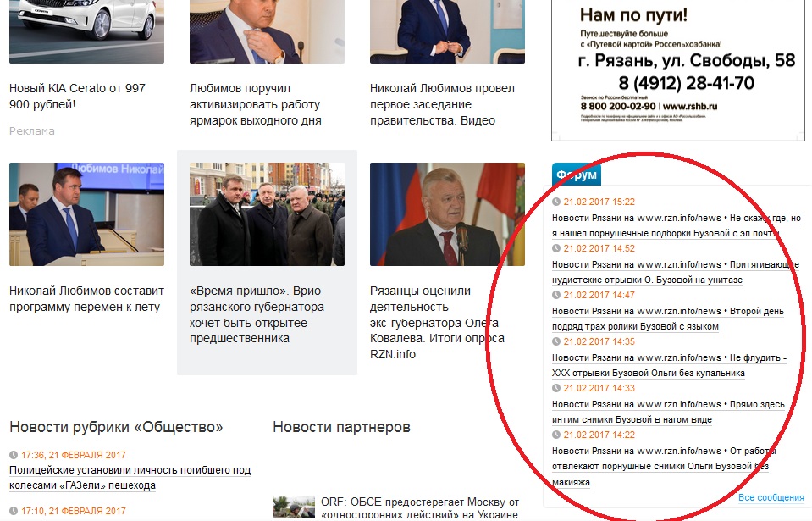Click Россельхозбанк Нам по пути banner

pyautogui.click(x=678, y=70)
